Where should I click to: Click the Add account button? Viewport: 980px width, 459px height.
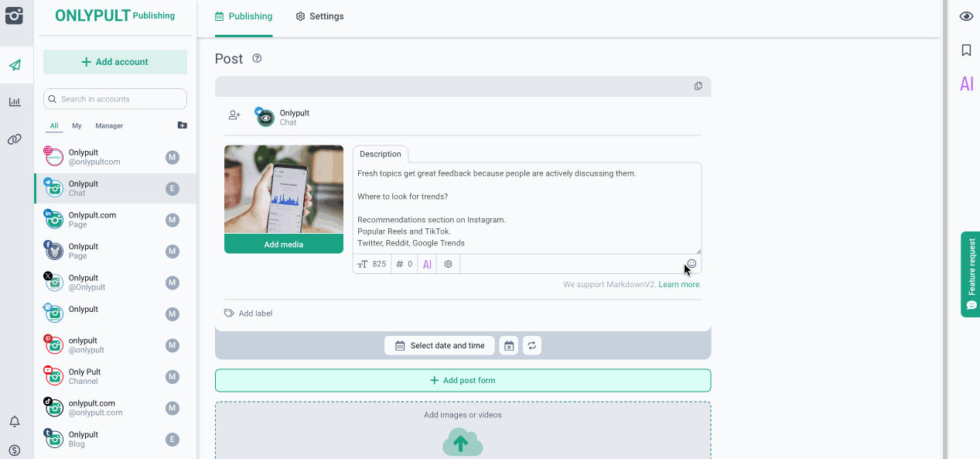pos(115,62)
